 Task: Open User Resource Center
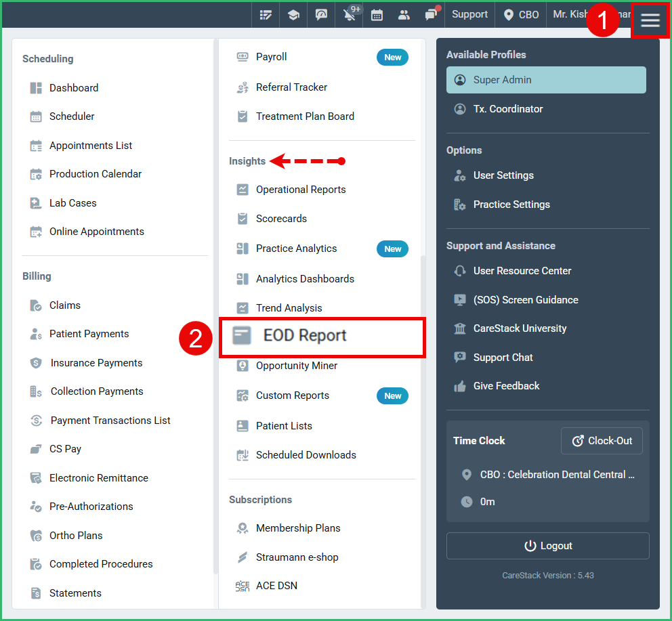(522, 271)
